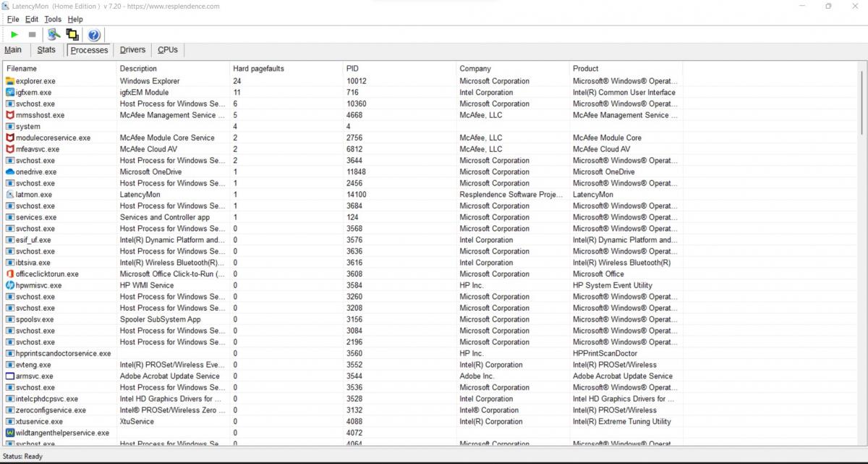Screen dimensions: 868x464
Task: Switch to the Stats tab
Action: click(46, 50)
